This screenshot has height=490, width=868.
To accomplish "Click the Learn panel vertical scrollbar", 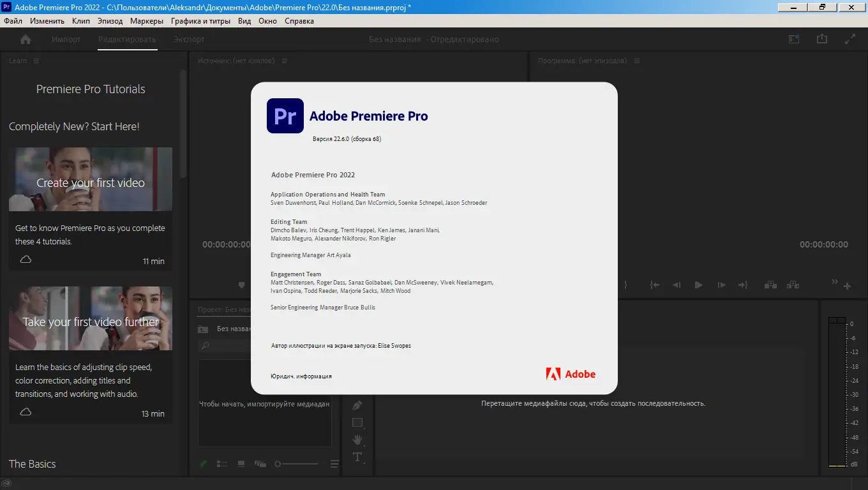I will tap(184, 124).
